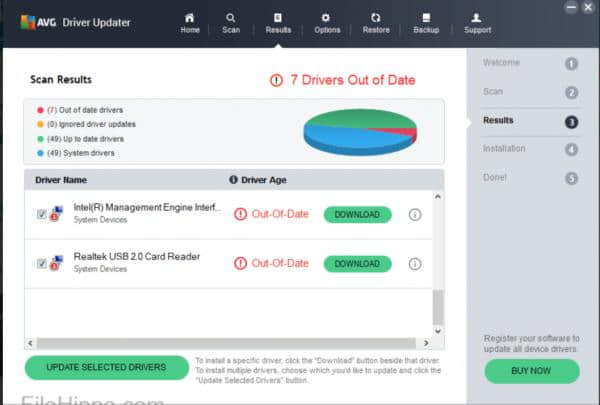
Task: Click info icon for Intel Management Engine driver
Action: point(415,214)
